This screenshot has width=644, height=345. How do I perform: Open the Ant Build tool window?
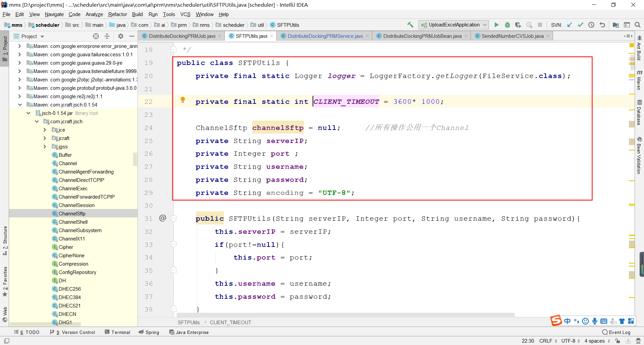point(639,48)
